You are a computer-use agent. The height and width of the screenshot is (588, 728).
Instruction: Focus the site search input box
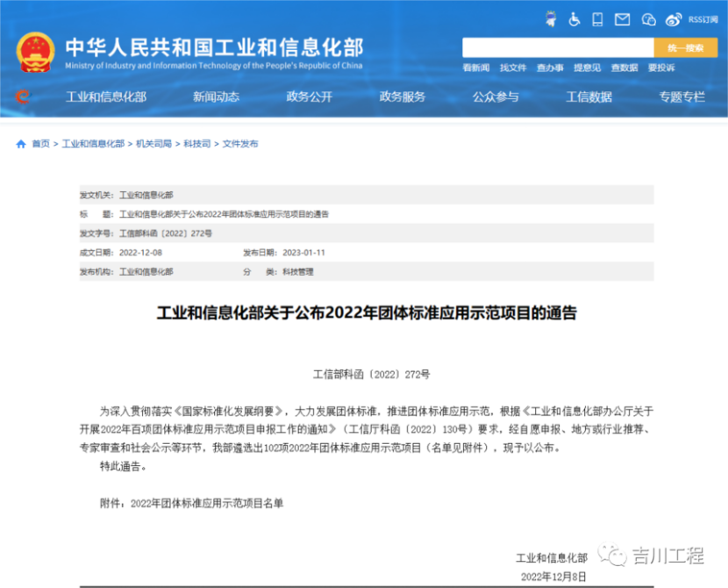click(558, 48)
